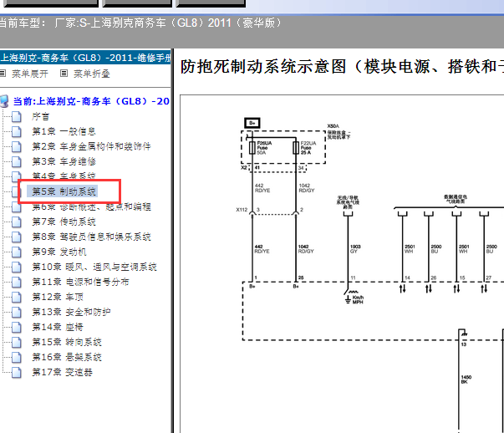
Task: Select 第5章 制动系统 chapter
Action: point(64,191)
